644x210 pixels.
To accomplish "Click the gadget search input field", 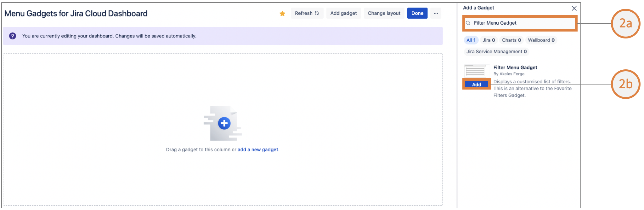I will pos(523,23).
